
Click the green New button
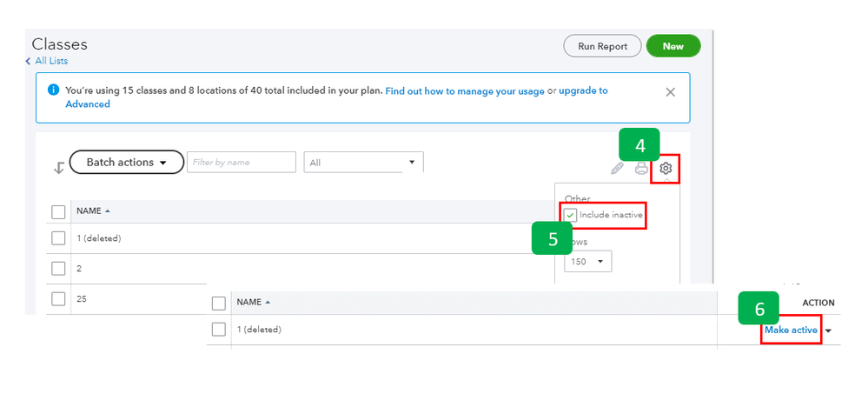[x=673, y=46]
